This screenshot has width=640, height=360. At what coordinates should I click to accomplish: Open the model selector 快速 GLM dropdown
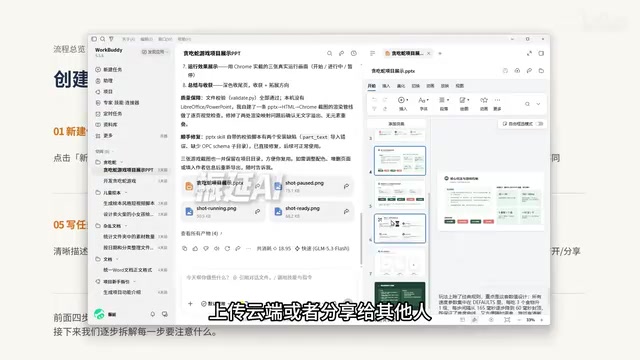tap(322, 248)
